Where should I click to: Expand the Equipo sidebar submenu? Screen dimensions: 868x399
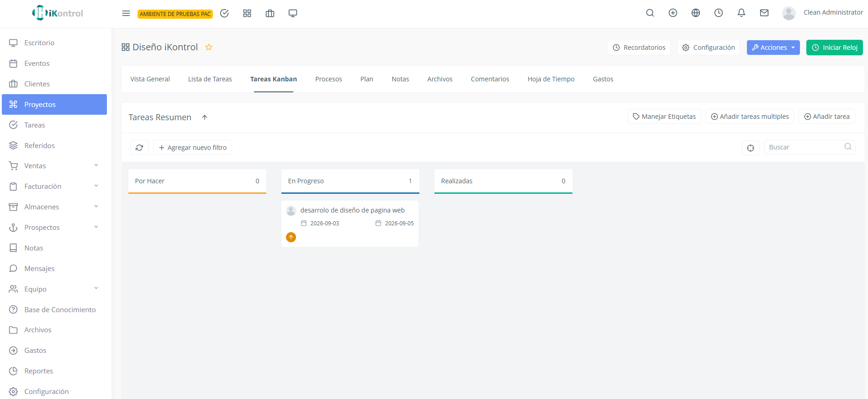pos(96,288)
